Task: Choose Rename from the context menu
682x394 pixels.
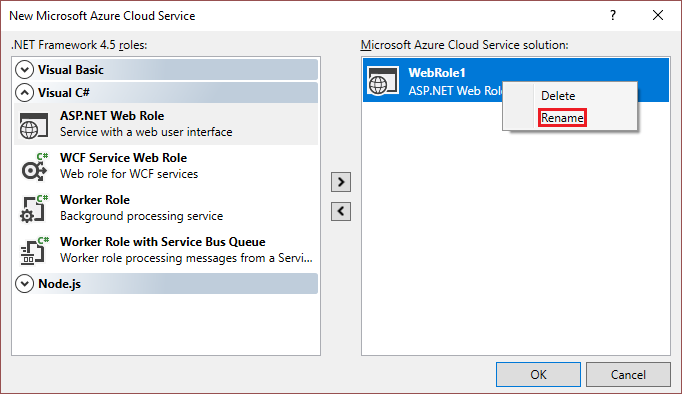Action: pos(562,118)
